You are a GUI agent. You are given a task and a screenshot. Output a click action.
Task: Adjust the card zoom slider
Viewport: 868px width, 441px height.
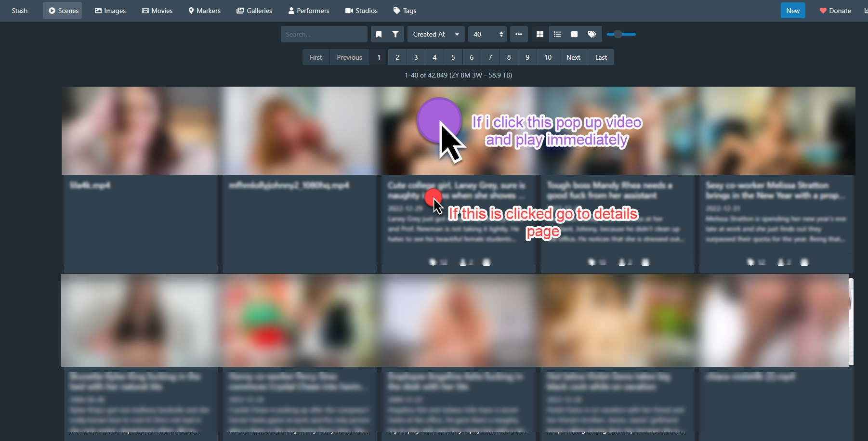621,34
